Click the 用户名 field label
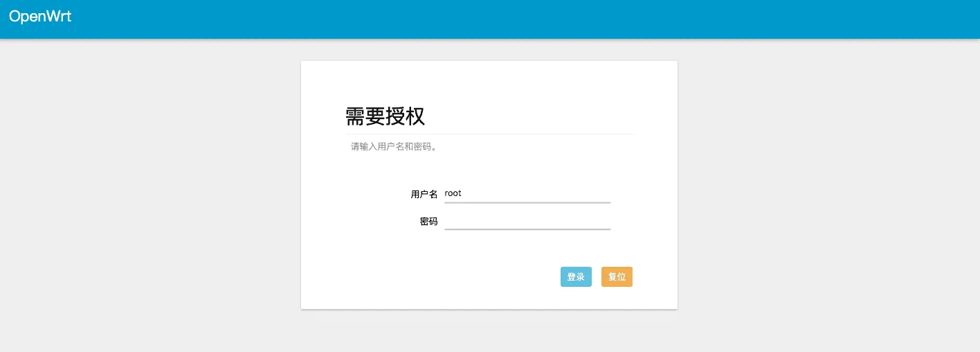The image size is (980, 352). [424, 195]
